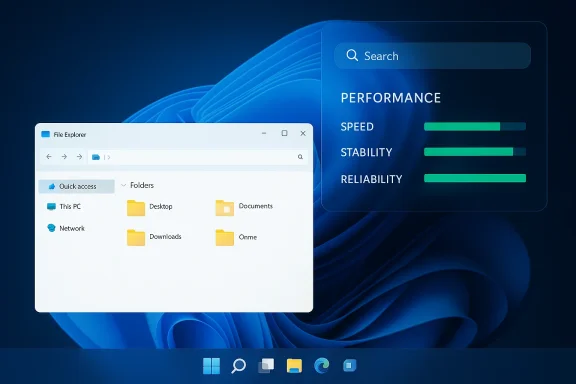Maximize the File Explorer window
Image resolution: width=576 pixels, height=384 pixels.
(284, 133)
